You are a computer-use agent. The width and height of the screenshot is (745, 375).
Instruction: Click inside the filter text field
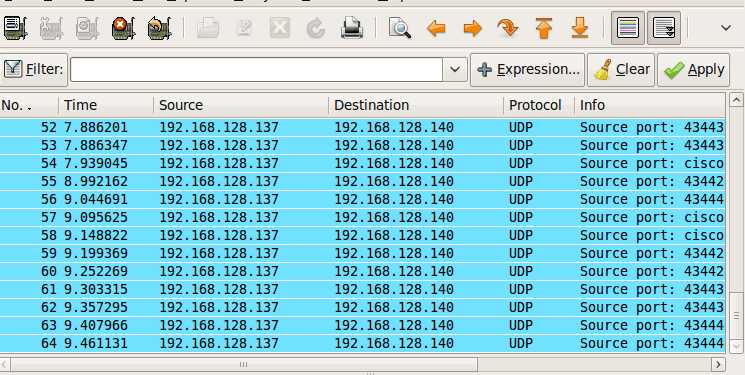coord(257,69)
